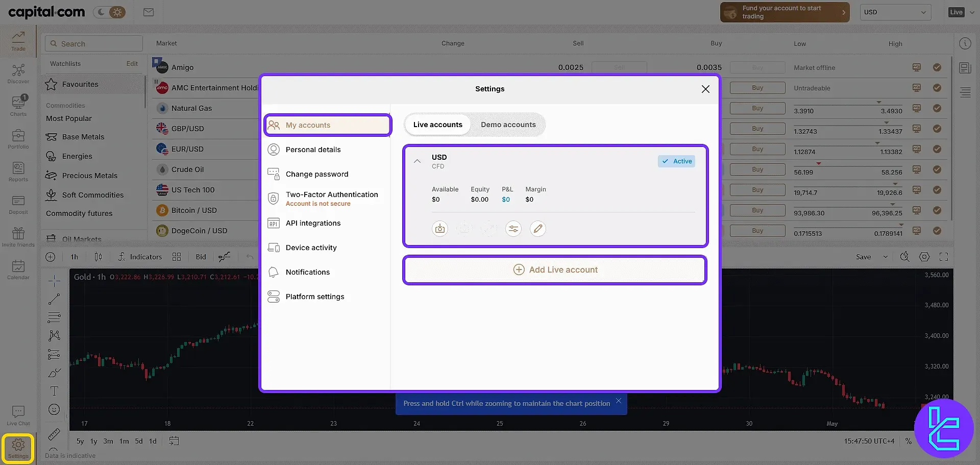Close the Settings dialog
The height and width of the screenshot is (465, 980).
(705, 89)
